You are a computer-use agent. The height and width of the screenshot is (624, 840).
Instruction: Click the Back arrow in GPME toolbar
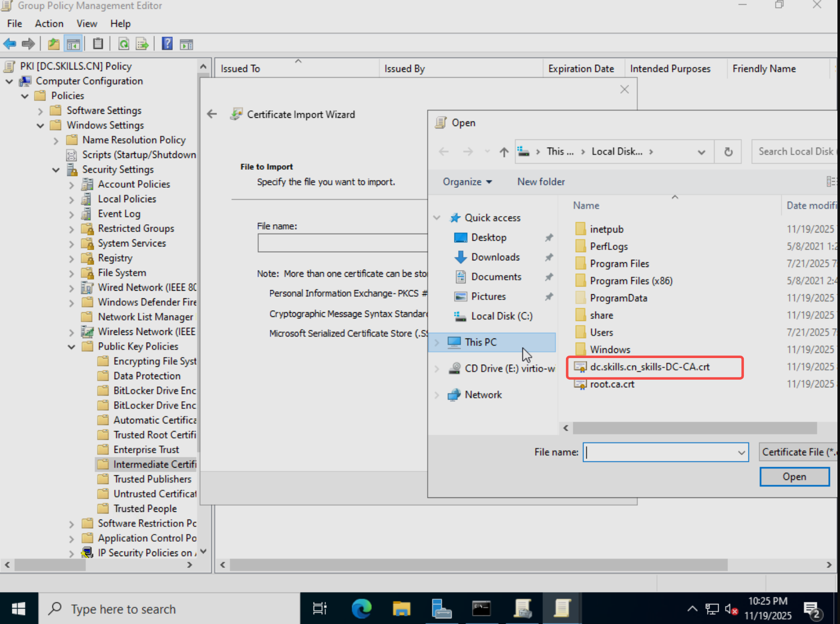[10, 44]
